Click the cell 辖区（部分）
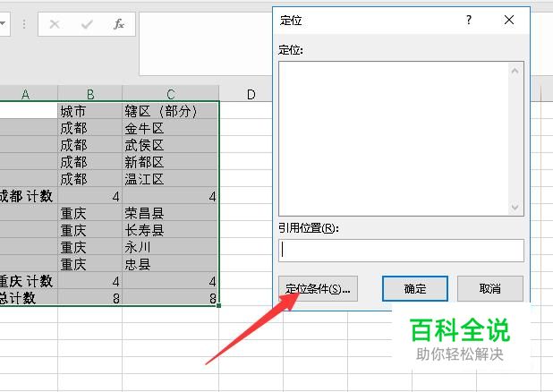 171,111
